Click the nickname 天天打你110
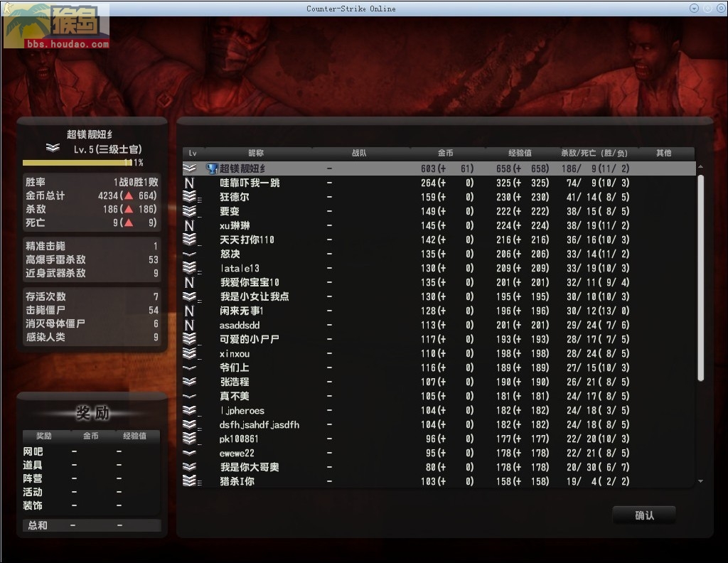Viewport: 728px width, 563px height. pos(247,240)
